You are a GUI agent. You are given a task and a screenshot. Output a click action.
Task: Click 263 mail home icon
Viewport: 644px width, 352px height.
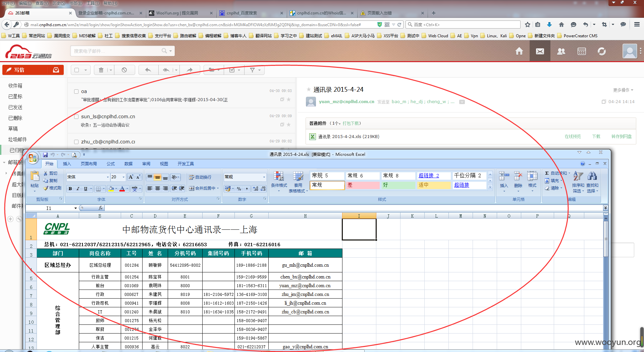[519, 51]
